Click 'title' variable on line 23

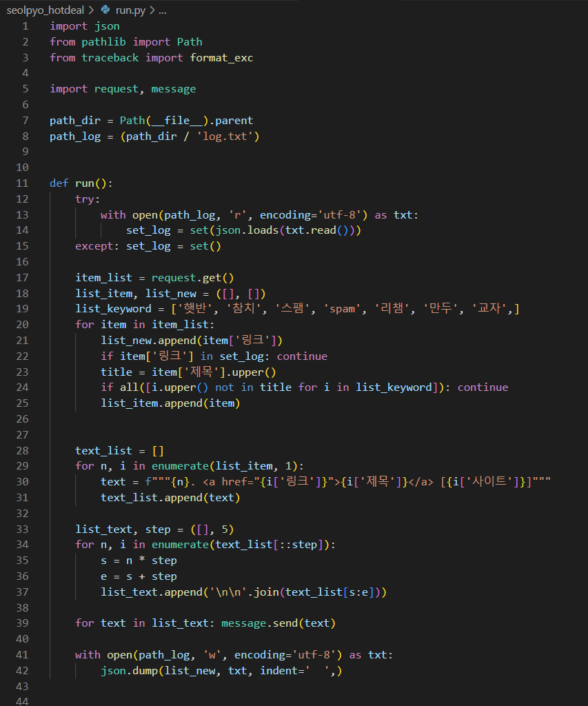pyautogui.click(x=116, y=372)
